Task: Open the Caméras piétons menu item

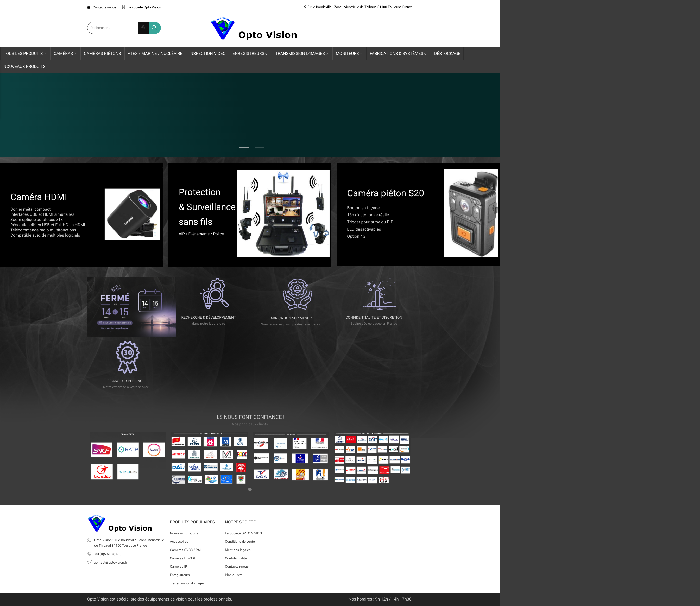Action: click(103, 53)
